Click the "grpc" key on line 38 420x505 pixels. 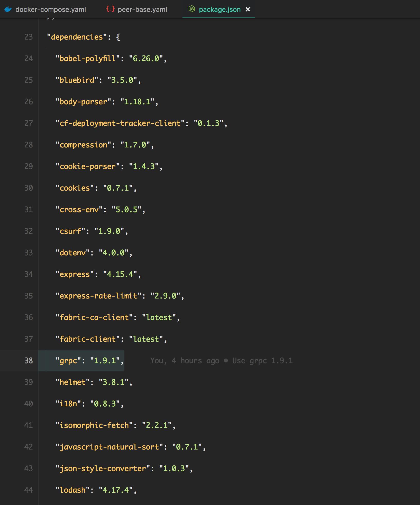click(x=68, y=361)
